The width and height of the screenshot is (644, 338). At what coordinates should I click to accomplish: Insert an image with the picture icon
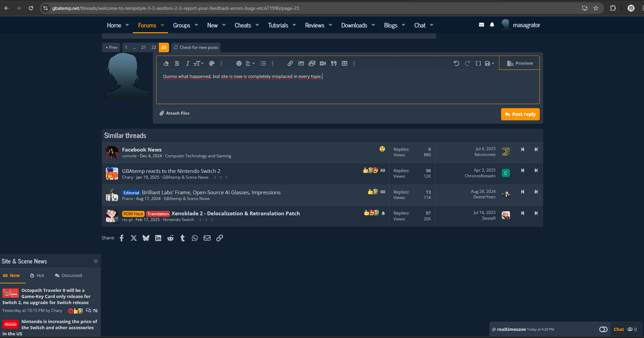(301, 63)
